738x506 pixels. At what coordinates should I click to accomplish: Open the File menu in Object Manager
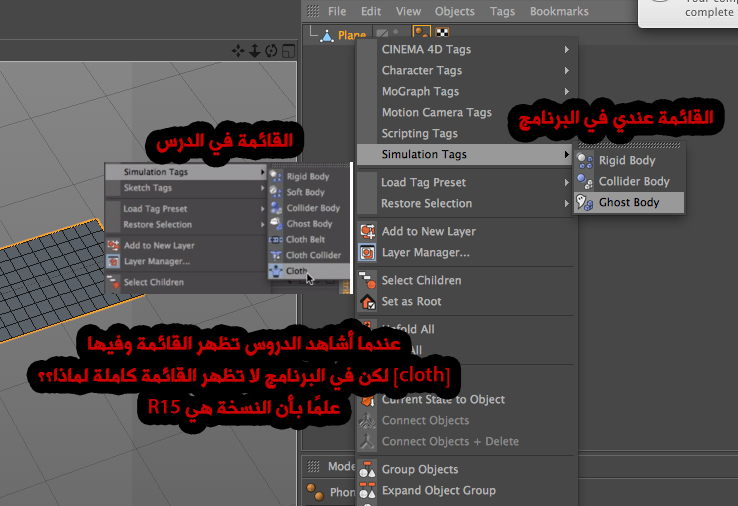point(337,11)
